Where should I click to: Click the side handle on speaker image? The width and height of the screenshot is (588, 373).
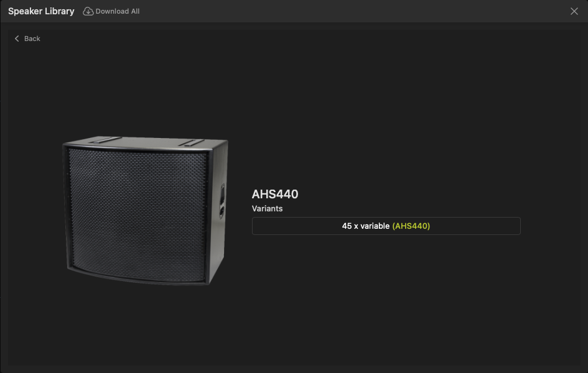[x=222, y=201]
